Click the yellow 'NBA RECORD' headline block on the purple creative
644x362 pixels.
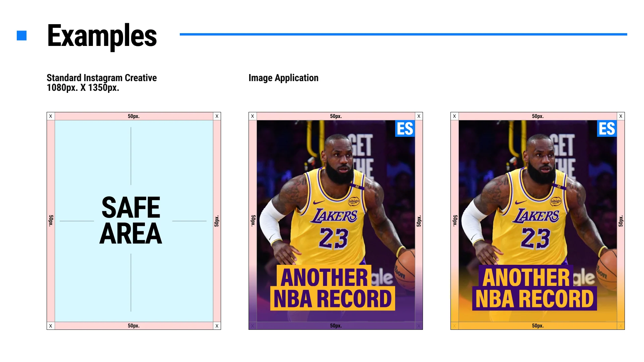click(333, 298)
